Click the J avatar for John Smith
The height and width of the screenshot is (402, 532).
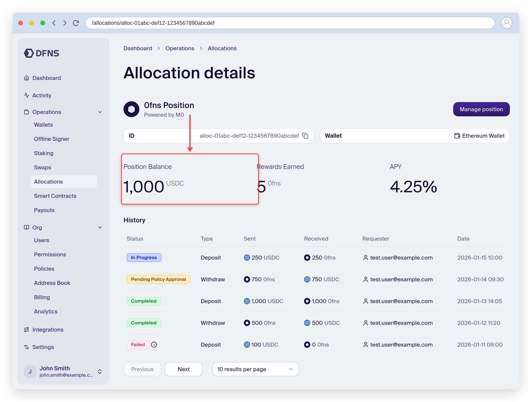click(30, 372)
